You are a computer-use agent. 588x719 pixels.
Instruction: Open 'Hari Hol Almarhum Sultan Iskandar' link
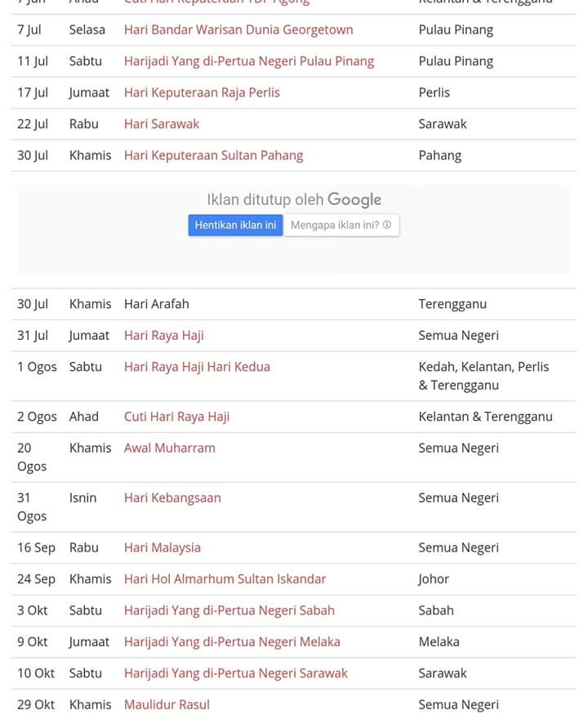pyautogui.click(x=225, y=579)
